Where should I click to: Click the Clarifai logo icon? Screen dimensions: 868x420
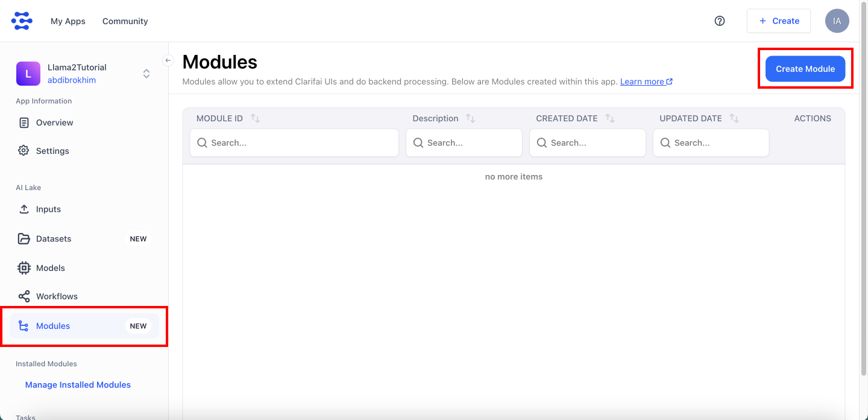coord(22,21)
